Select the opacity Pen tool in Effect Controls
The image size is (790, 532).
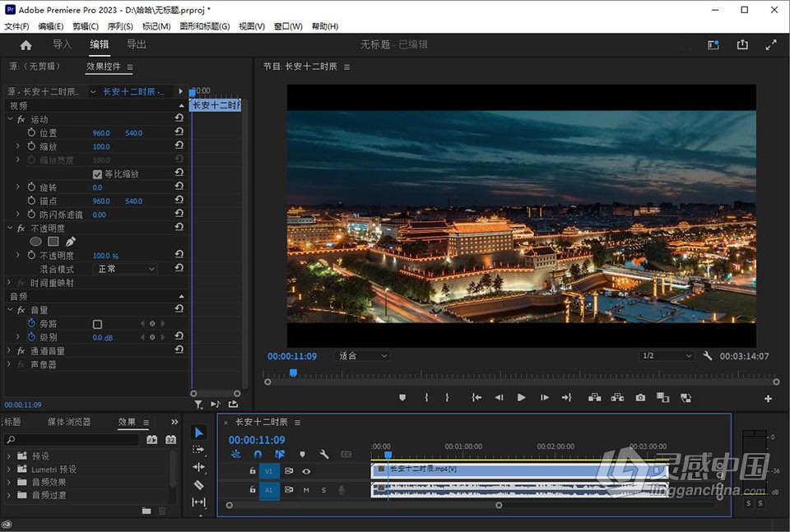tap(71, 241)
